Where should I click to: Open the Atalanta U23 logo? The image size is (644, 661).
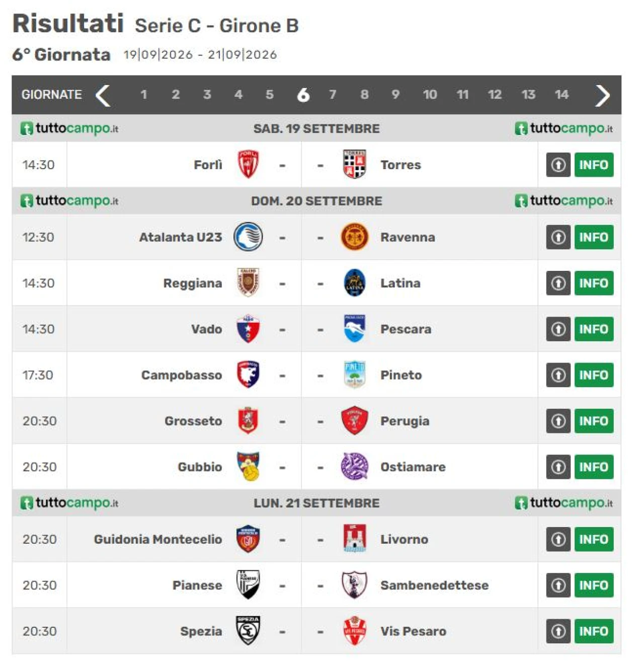coord(248,237)
